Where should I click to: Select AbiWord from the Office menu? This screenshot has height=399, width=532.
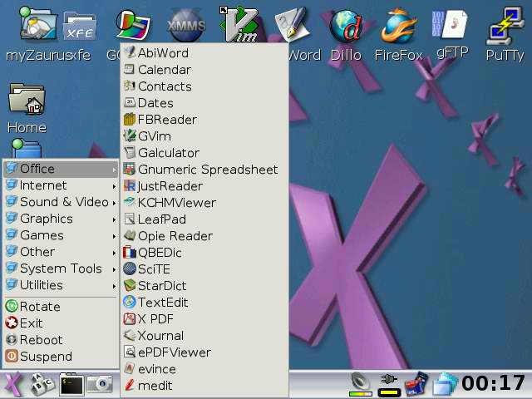coord(163,52)
